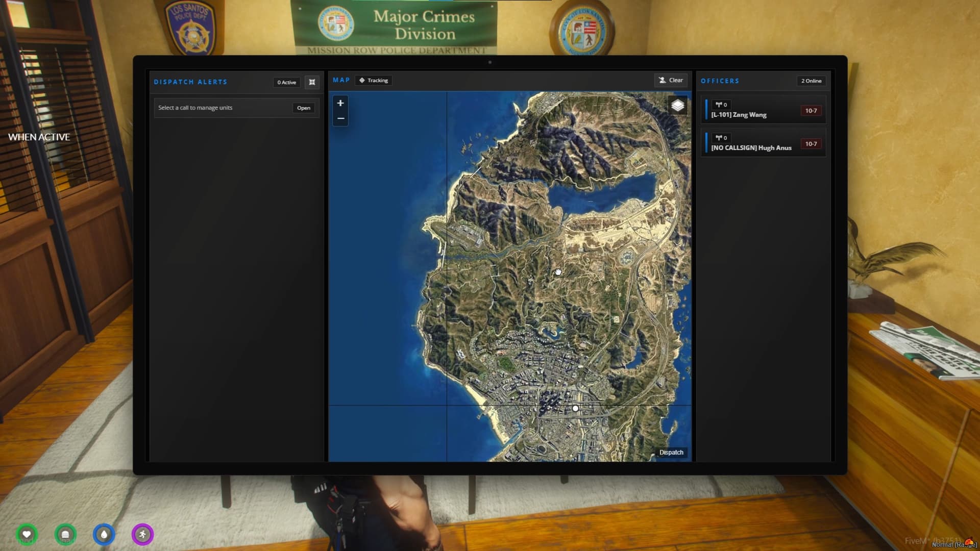Image resolution: width=980 pixels, height=551 pixels.
Task: Change Hugh Anus's 10-7 status
Action: [811, 144]
